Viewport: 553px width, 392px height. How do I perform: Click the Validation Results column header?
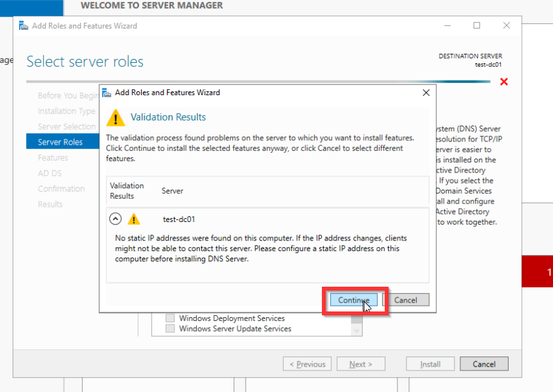(126, 191)
